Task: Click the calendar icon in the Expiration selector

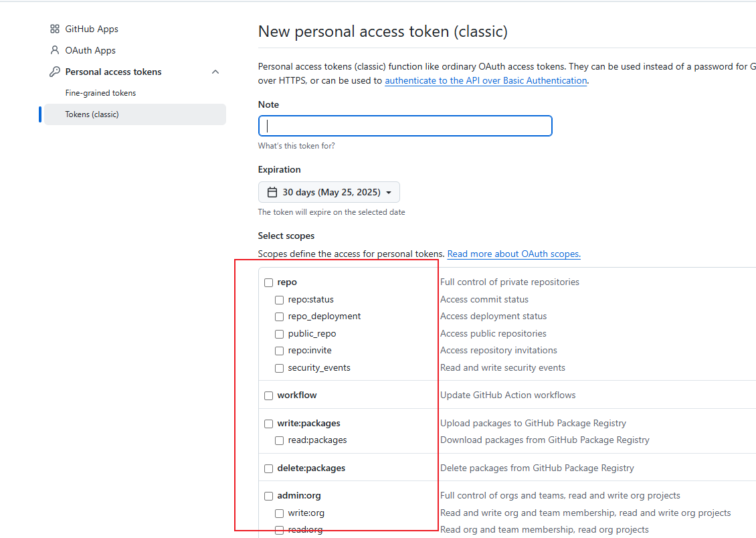Action: (x=272, y=191)
